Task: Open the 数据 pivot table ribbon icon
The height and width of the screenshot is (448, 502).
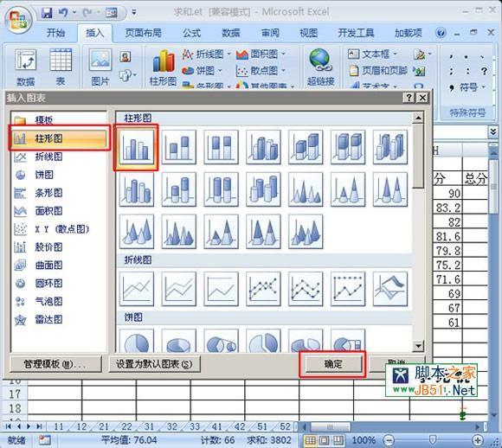Action: click(26, 67)
